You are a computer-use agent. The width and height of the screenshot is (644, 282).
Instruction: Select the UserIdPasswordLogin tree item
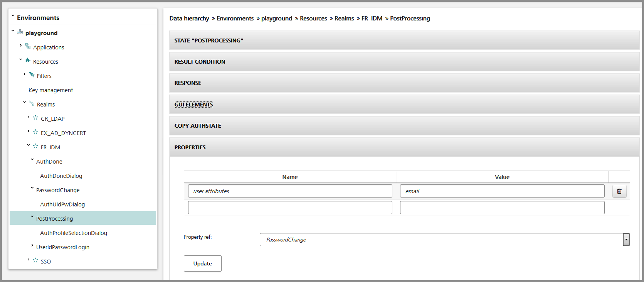coord(63,247)
